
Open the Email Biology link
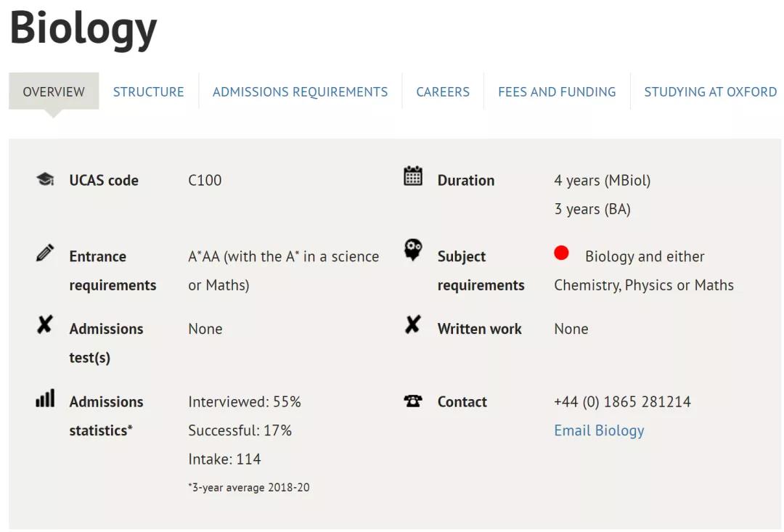click(599, 430)
